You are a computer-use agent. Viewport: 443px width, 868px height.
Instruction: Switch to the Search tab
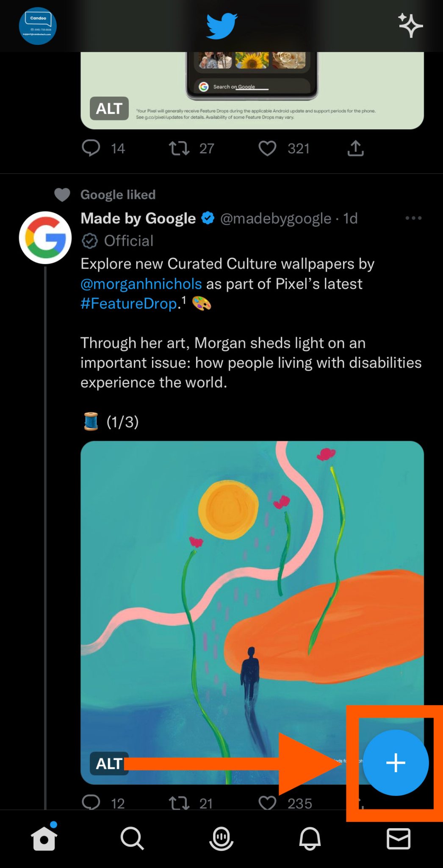pos(132,838)
